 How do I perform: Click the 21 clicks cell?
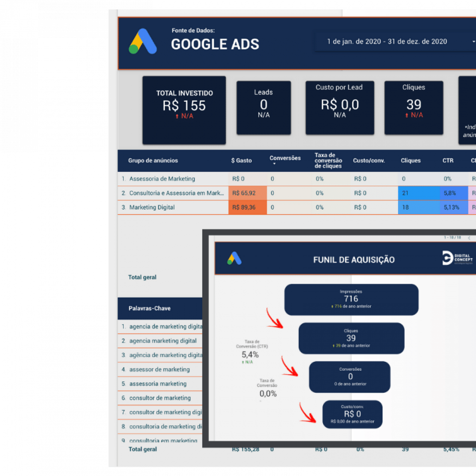pyautogui.click(x=419, y=193)
